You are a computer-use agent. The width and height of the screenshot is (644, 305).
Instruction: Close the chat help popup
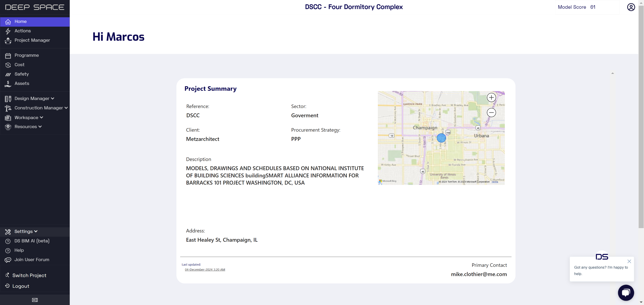pos(629,261)
